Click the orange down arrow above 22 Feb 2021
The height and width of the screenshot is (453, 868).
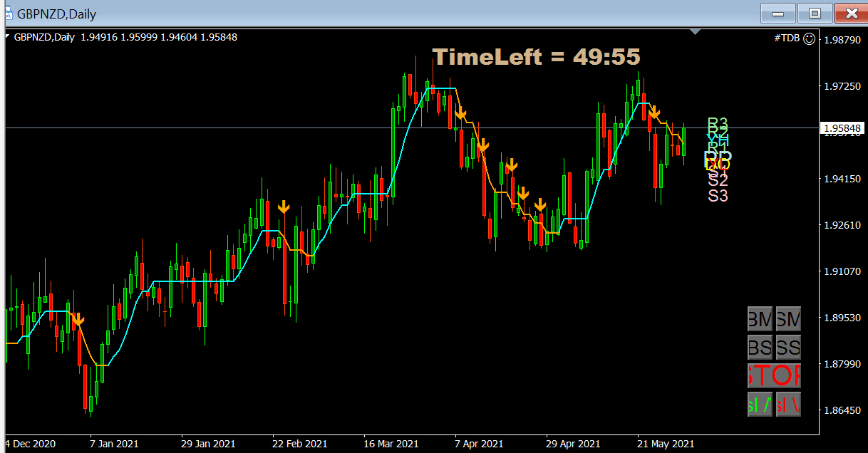(284, 207)
